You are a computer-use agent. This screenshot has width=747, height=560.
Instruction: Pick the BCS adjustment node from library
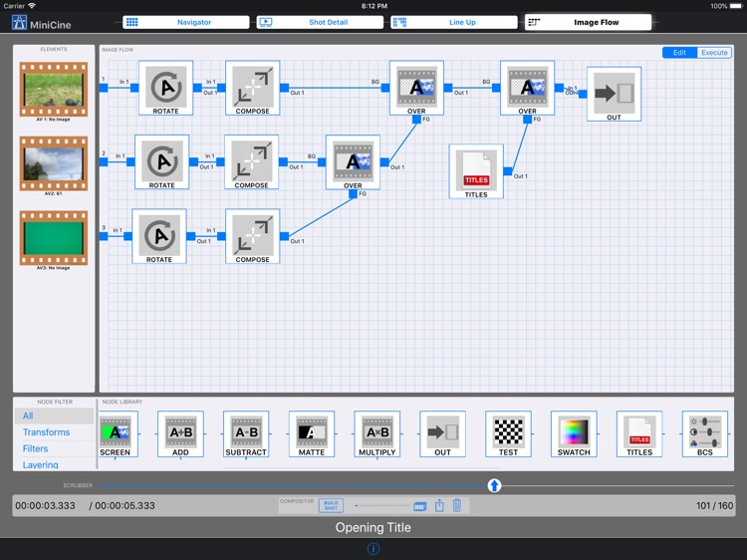(705, 434)
